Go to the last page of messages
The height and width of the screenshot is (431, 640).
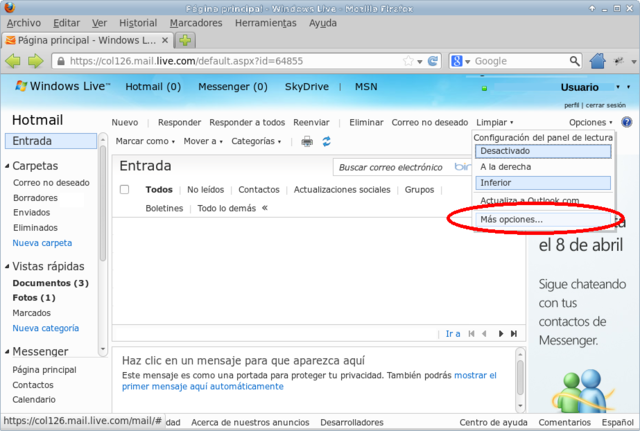[x=514, y=334]
